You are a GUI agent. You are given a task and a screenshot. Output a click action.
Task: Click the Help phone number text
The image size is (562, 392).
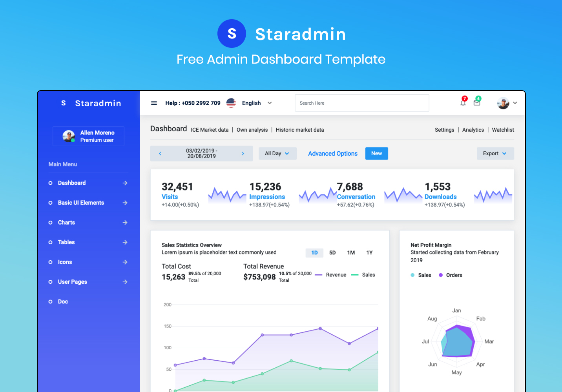pyautogui.click(x=193, y=103)
